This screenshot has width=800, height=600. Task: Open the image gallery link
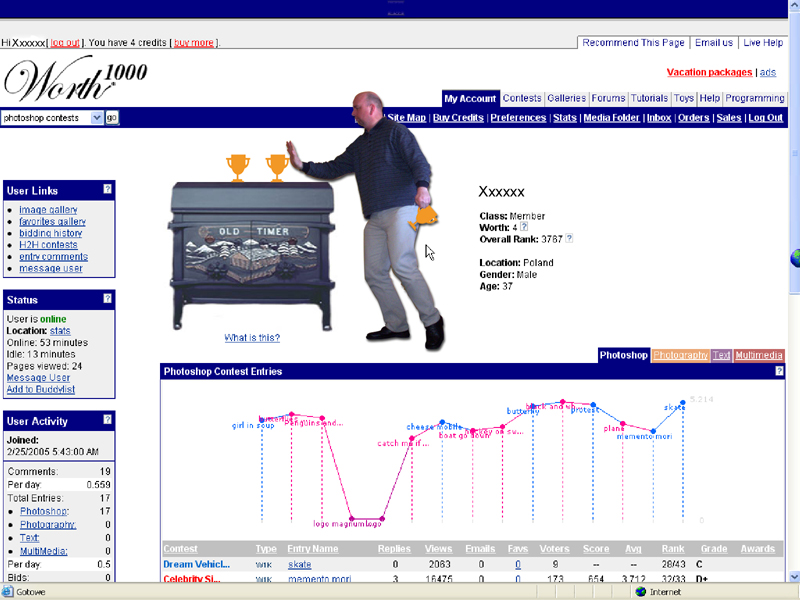[48, 210]
